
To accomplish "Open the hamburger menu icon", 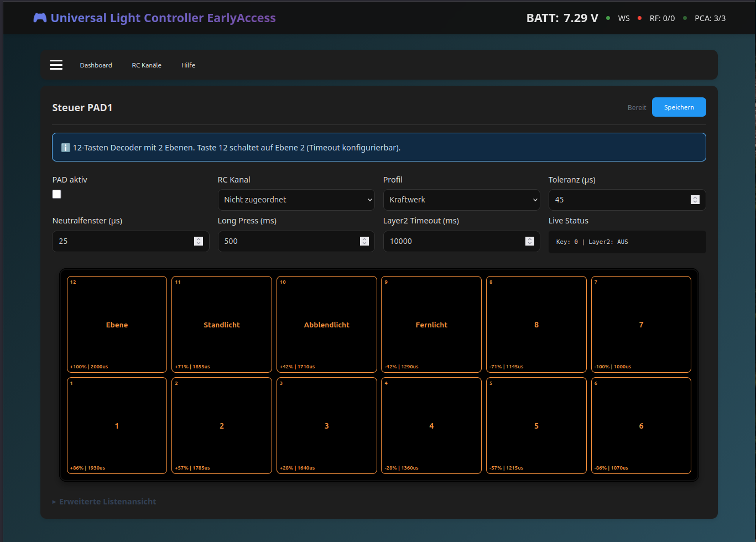I will (x=56, y=65).
